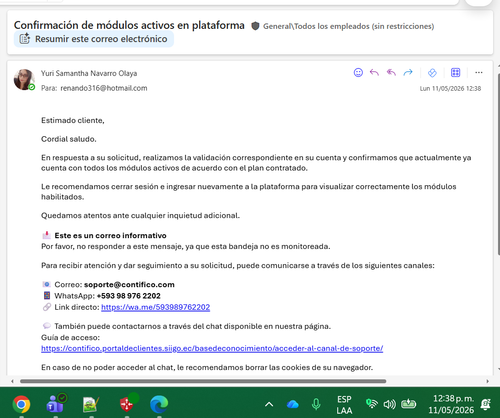This screenshot has width=500, height=418.
Task: Click the Reply arrow icon
Action: coord(374,72)
